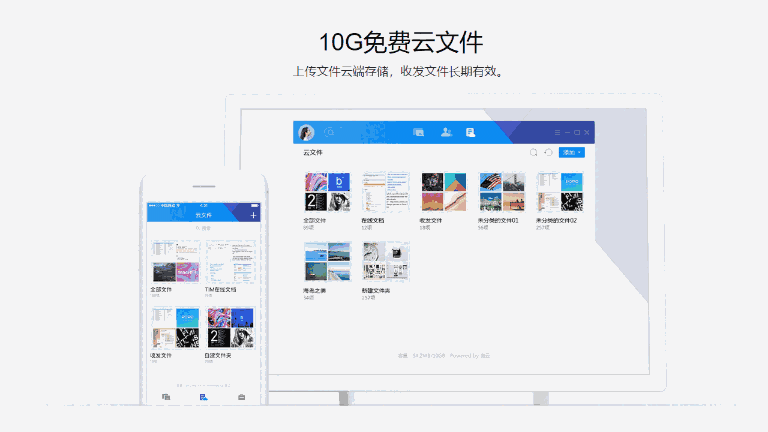This screenshot has height=432, width=768.
Task: Open the 未分类的文件02 folder thumbnail
Action: [560, 192]
